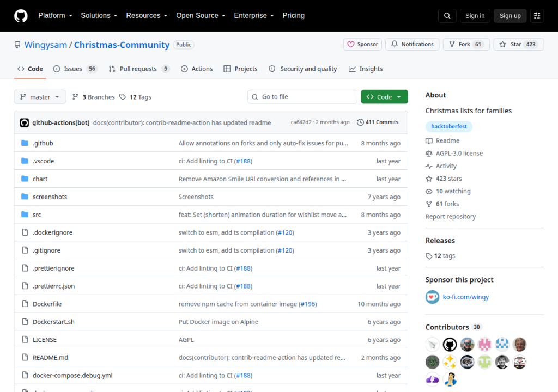This screenshot has height=392, width=558.
Task: Click the github-actions[bot] avatar
Action: 24,122
